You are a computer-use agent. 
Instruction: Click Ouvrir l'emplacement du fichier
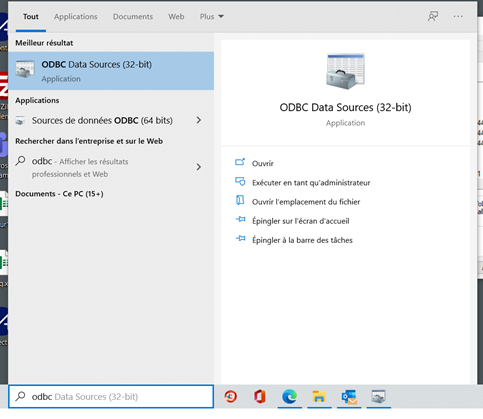coord(306,202)
